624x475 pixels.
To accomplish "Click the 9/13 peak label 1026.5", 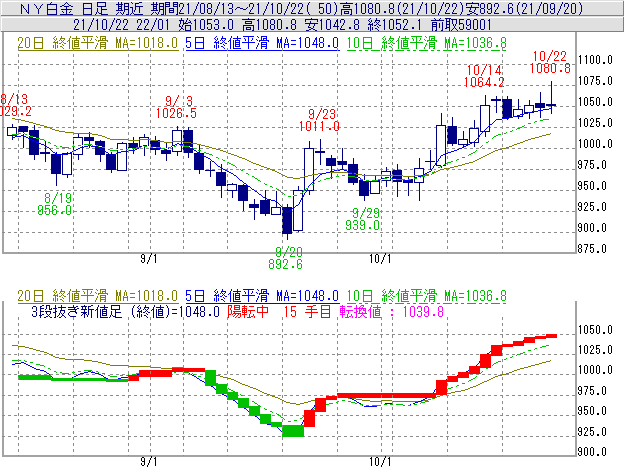I will coord(179,113).
